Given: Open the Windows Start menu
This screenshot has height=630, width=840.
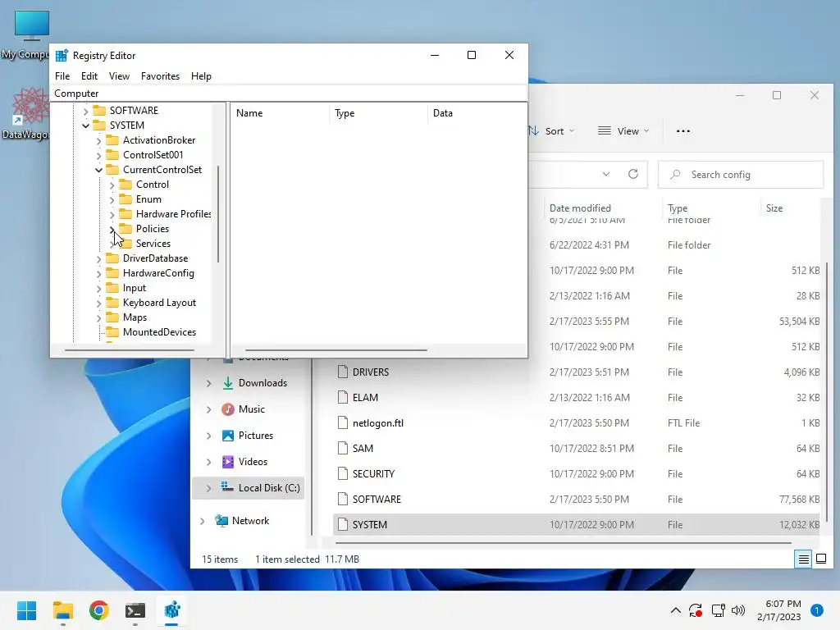Looking at the screenshot, I should click(26, 610).
